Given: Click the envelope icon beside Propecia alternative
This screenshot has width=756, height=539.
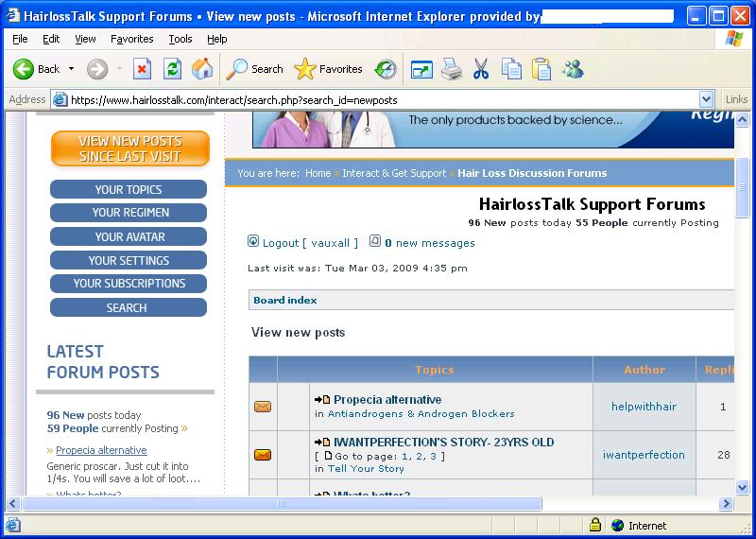Looking at the screenshot, I should [263, 407].
